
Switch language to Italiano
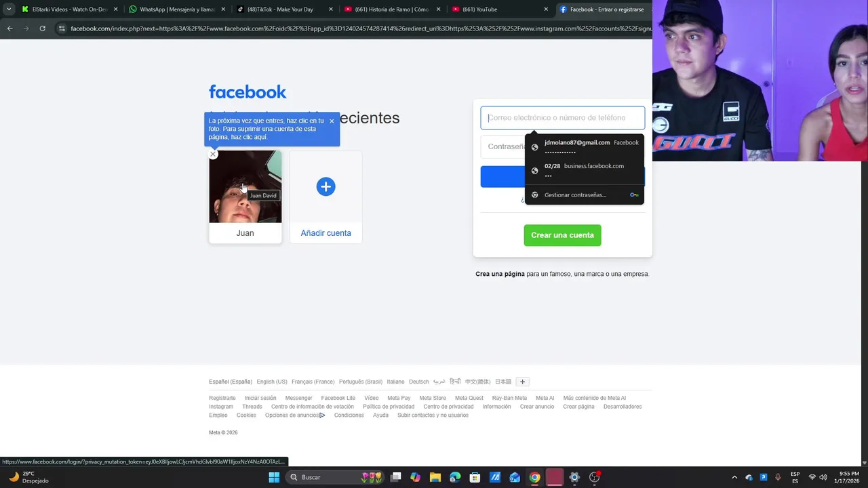[x=395, y=382]
